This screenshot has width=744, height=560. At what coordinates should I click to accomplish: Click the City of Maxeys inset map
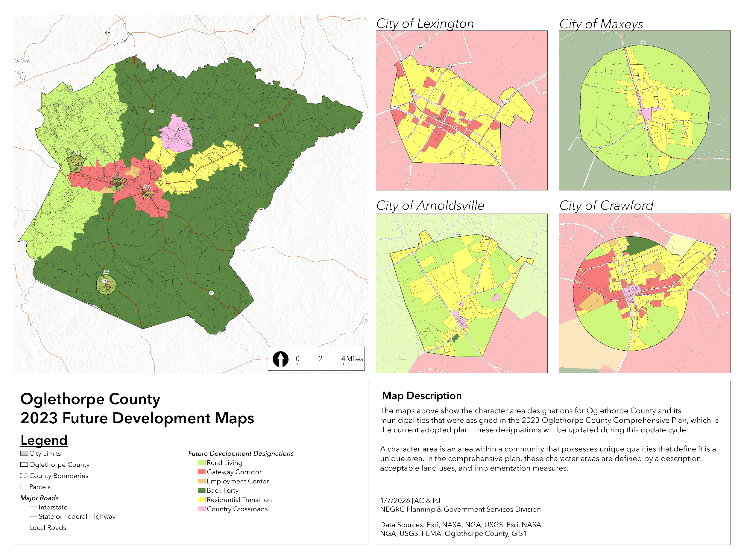point(645,111)
